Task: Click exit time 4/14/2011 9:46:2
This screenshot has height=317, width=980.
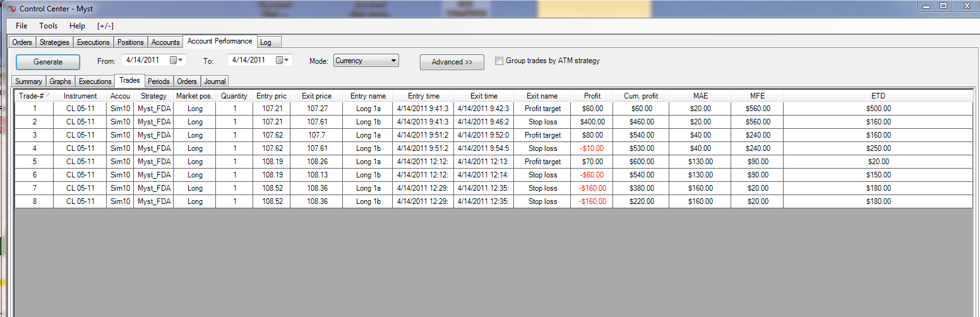Action: 484,122
